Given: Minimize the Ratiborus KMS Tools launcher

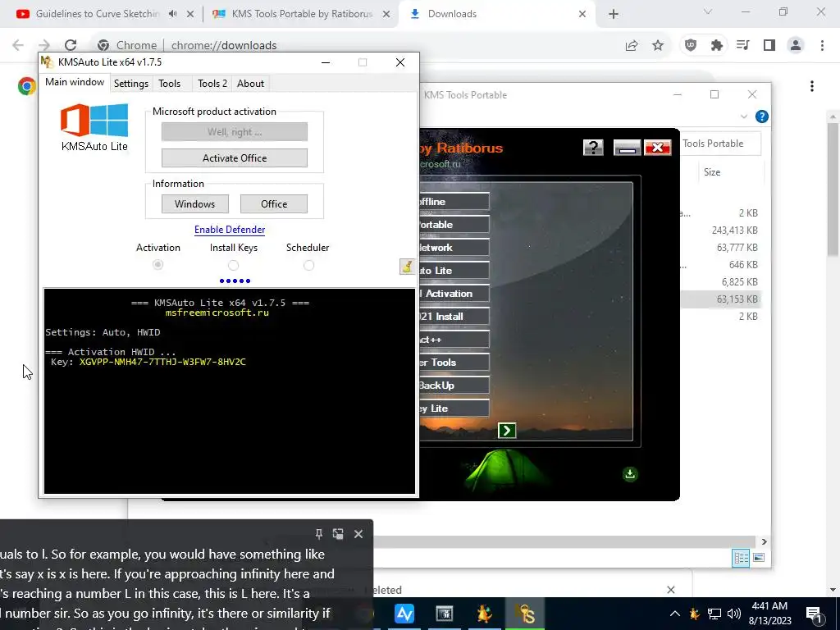Looking at the screenshot, I should (x=627, y=148).
